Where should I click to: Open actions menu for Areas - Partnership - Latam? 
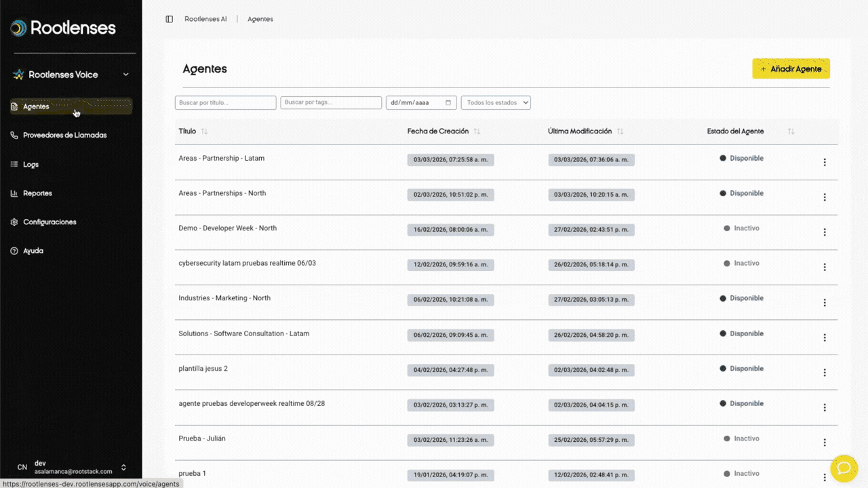pyautogui.click(x=825, y=163)
